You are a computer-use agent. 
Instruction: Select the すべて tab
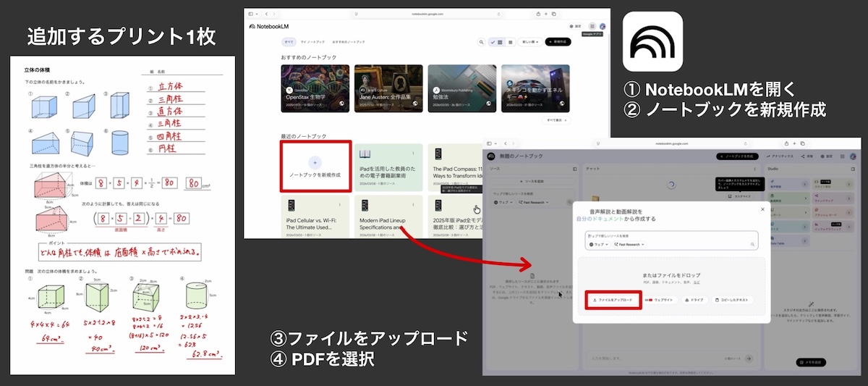pyautogui.click(x=289, y=42)
